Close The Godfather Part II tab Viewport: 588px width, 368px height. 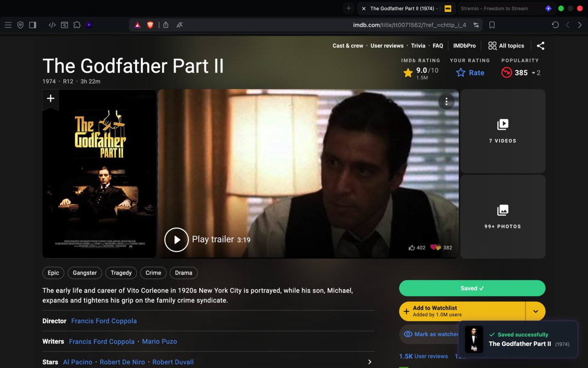[x=364, y=8]
